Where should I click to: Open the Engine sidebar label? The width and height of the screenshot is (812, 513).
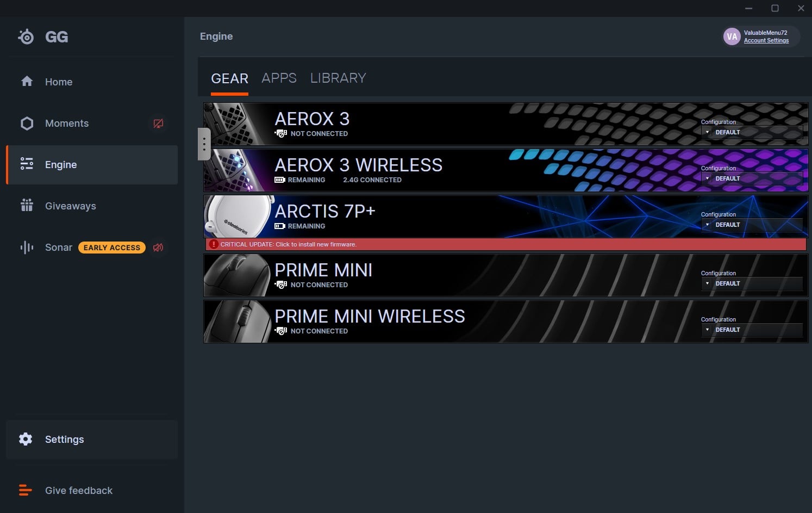[61, 165]
